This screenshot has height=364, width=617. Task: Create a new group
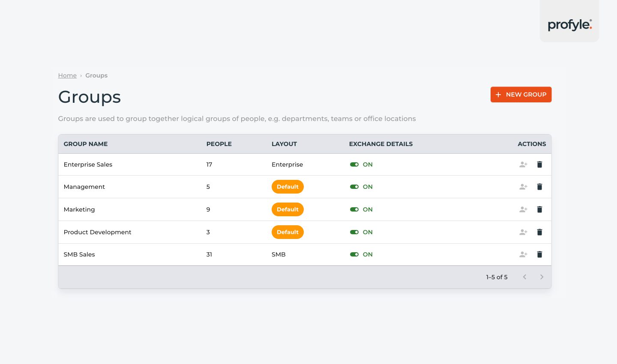click(521, 95)
